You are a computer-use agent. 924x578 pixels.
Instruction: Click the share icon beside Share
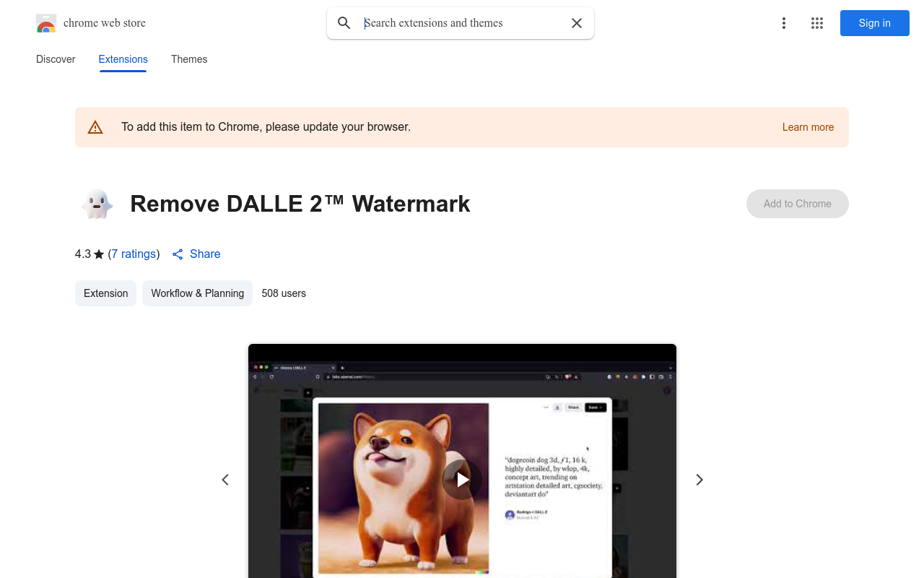[x=178, y=254]
